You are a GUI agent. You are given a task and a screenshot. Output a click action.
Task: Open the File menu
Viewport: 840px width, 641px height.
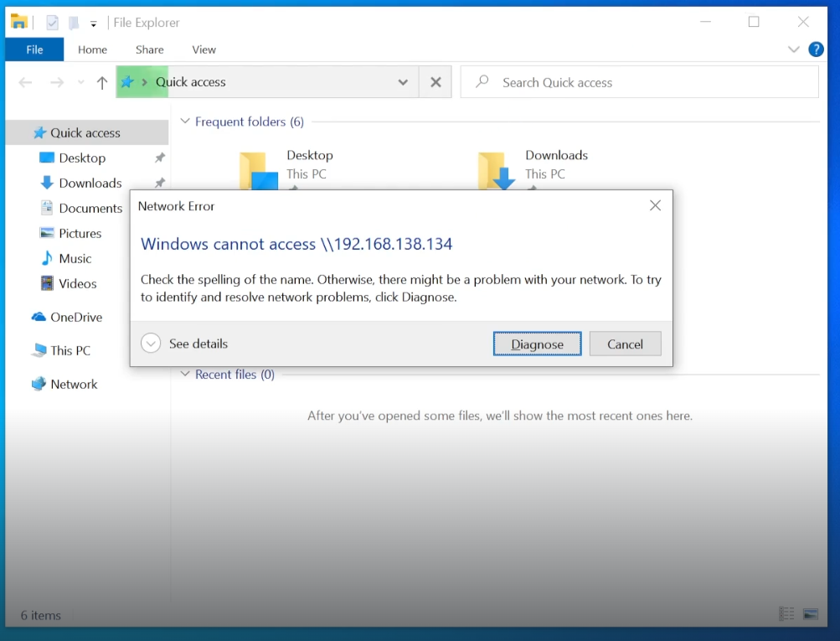click(x=34, y=49)
